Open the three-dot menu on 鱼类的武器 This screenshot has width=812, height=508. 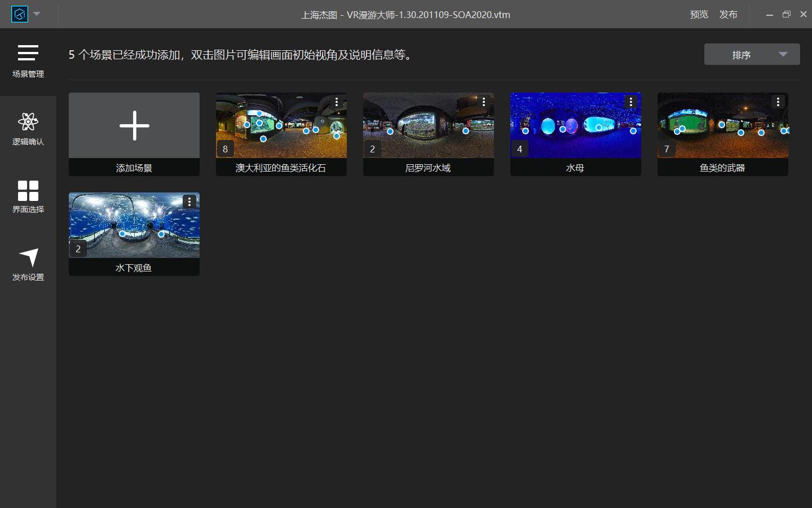tap(778, 102)
